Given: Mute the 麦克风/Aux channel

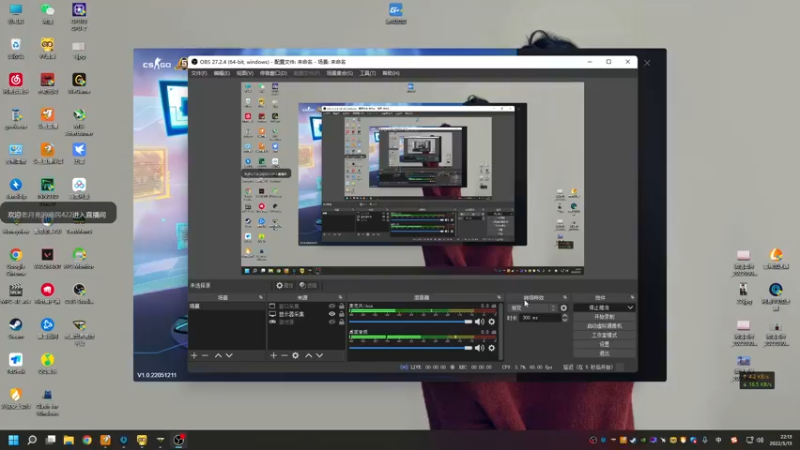Looking at the screenshot, I should coord(480,322).
